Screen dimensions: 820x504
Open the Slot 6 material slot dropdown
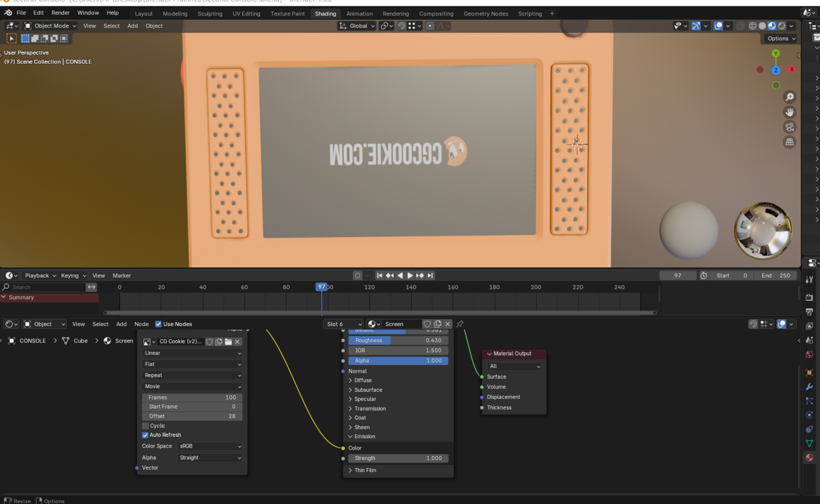pos(343,324)
